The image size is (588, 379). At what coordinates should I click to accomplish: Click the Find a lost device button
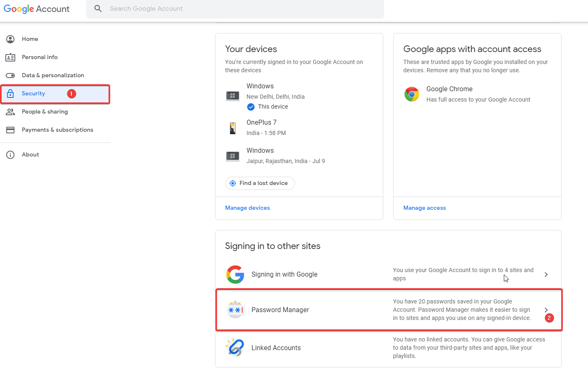(x=260, y=183)
